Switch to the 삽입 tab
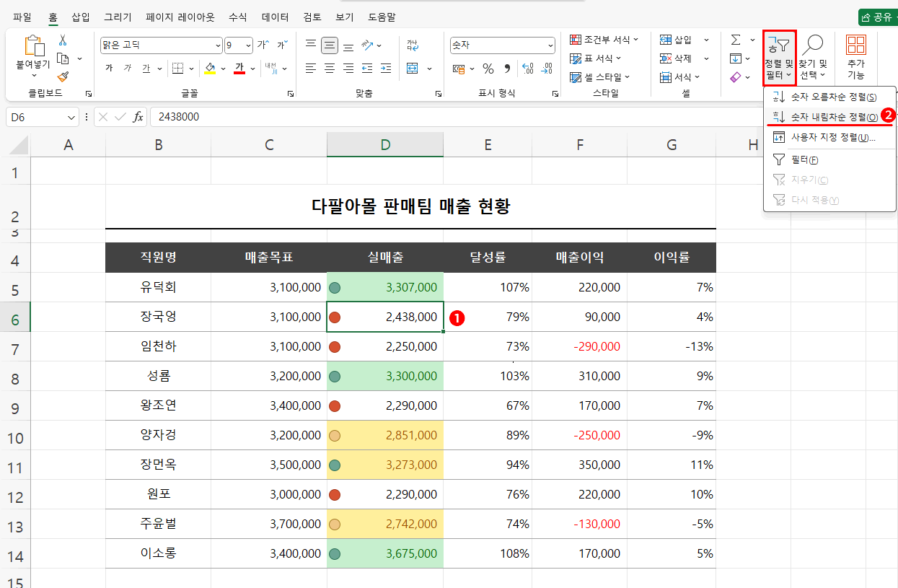Image resolution: width=898 pixels, height=588 pixels. pyautogui.click(x=81, y=17)
